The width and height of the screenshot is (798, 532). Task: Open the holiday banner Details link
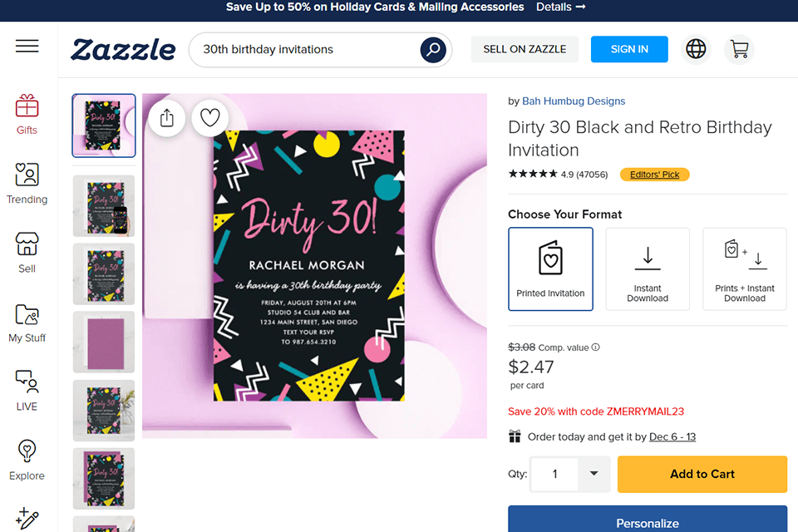(x=560, y=7)
